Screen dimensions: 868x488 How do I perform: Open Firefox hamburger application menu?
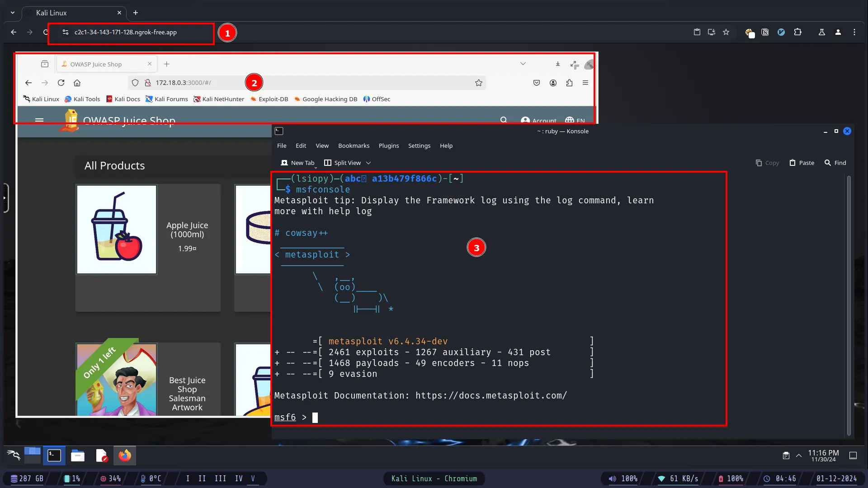(585, 83)
